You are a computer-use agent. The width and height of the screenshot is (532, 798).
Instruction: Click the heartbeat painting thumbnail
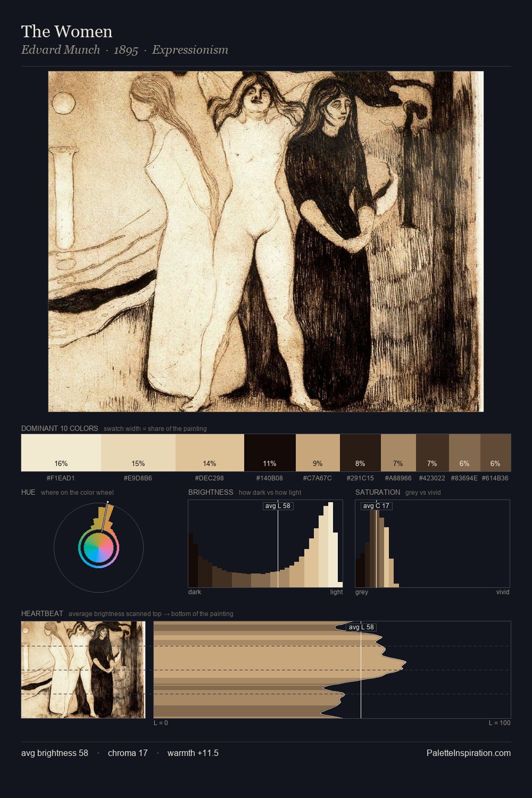pyautogui.click(x=83, y=670)
